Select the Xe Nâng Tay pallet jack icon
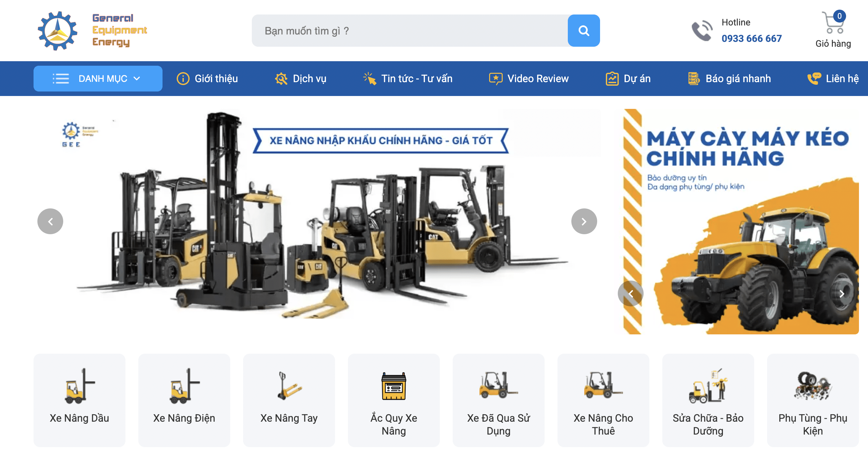The width and height of the screenshot is (868, 460). click(289, 386)
